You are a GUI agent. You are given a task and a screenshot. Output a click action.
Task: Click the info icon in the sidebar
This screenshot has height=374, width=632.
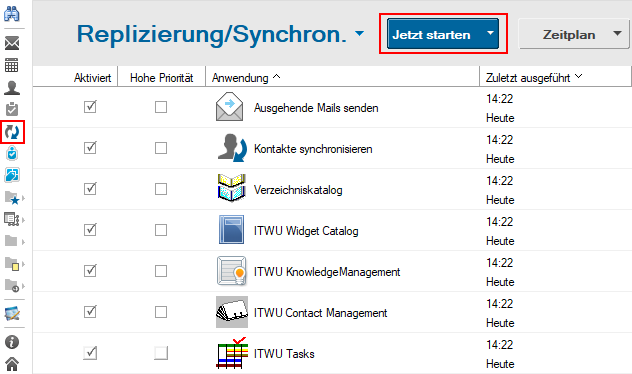coord(12,342)
